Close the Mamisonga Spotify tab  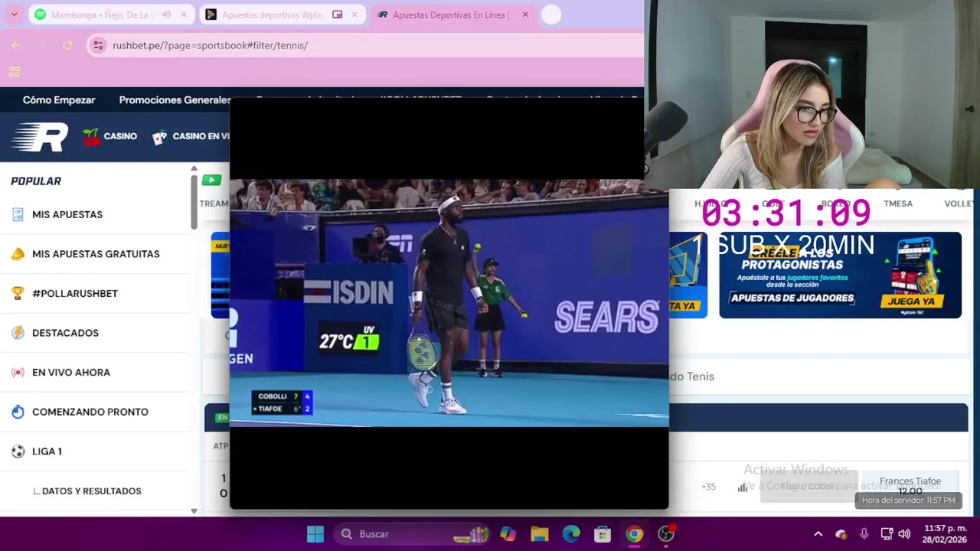point(184,15)
